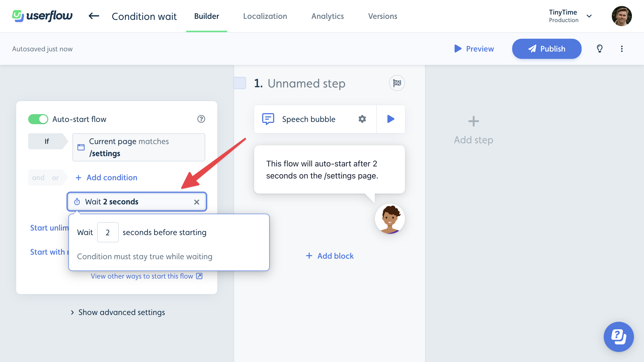The image size is (644, 362).
Task: Go back using the left arrow
Action: tap(94, 16)
